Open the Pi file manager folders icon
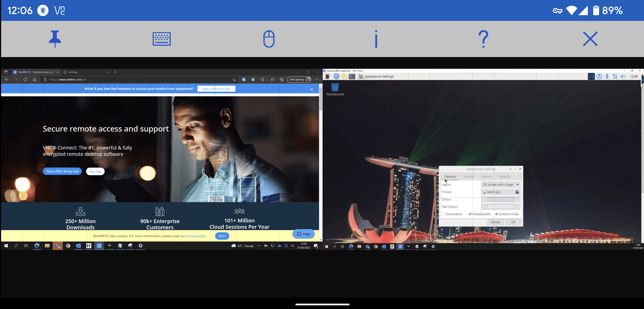Screen dimensions: 644x309 tap(344, 76)
